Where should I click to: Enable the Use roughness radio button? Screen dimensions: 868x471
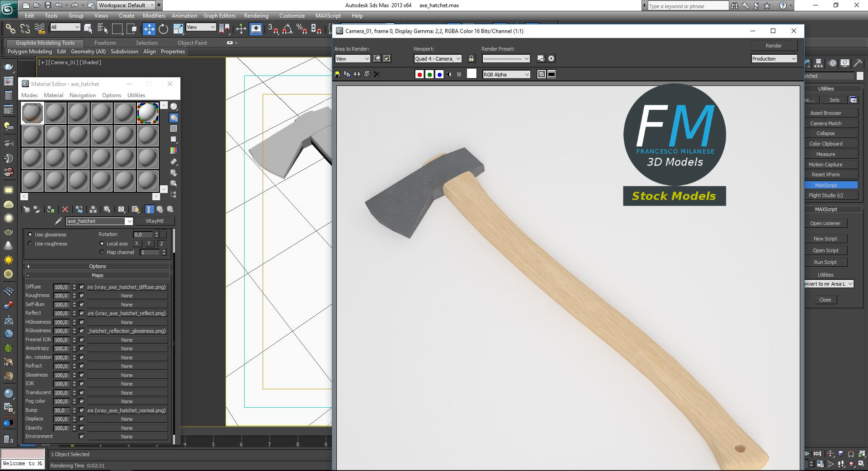click(31, 244)
